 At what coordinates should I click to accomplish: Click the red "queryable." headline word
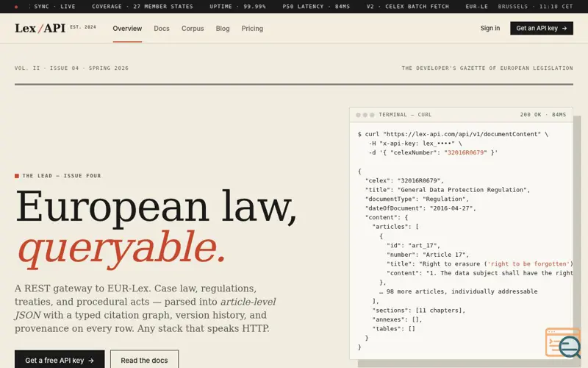pyautogui.click(x=121, y=248)
